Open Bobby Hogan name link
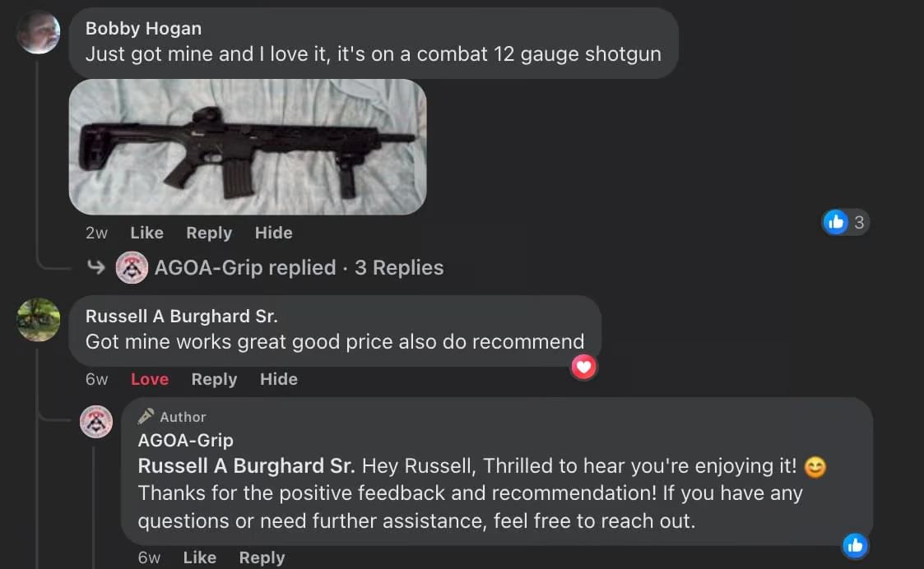The height and width of the screenshot is (569, 924). (143, 28)
